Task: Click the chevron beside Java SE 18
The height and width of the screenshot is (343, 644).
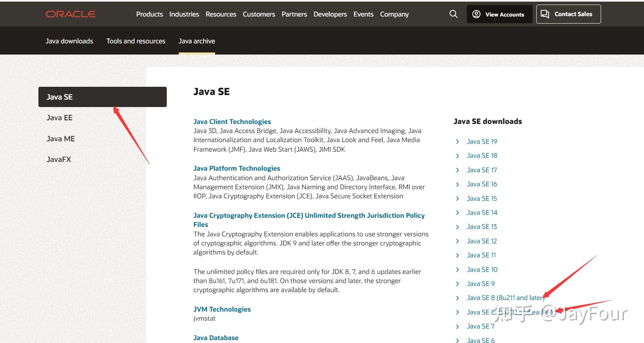Action: click(x=457, y=155)
